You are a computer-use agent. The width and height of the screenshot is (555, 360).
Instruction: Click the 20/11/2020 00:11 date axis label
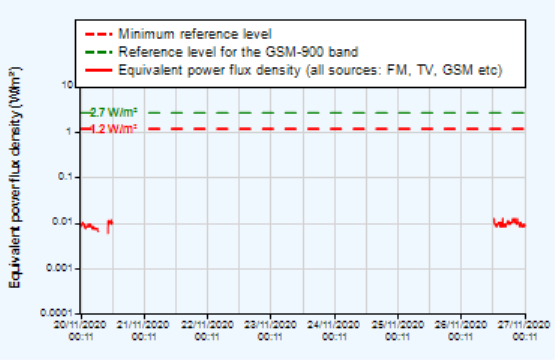point(80,330)
